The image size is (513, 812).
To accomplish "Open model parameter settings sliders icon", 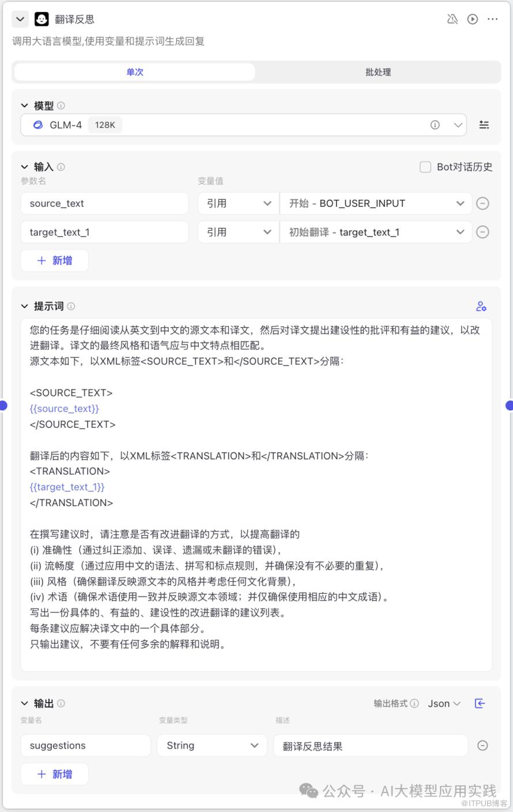I will click(x=484, y=125).
